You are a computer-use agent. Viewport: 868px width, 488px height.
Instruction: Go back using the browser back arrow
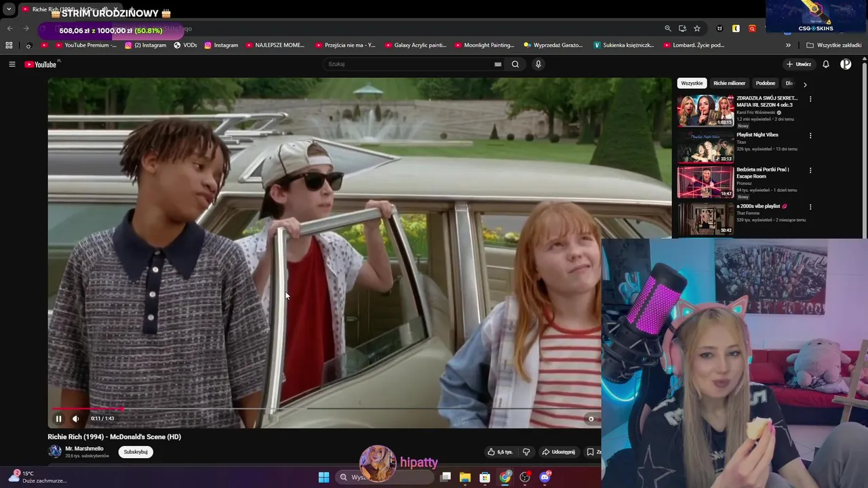pyautogui.click(x=9, y=28)
